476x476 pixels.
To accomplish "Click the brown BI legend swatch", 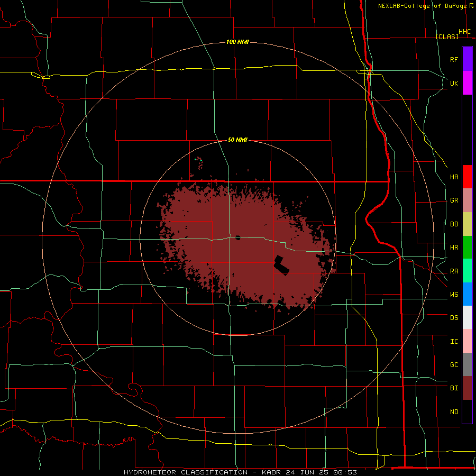I will pyautogui.click(x=467, y=388).
